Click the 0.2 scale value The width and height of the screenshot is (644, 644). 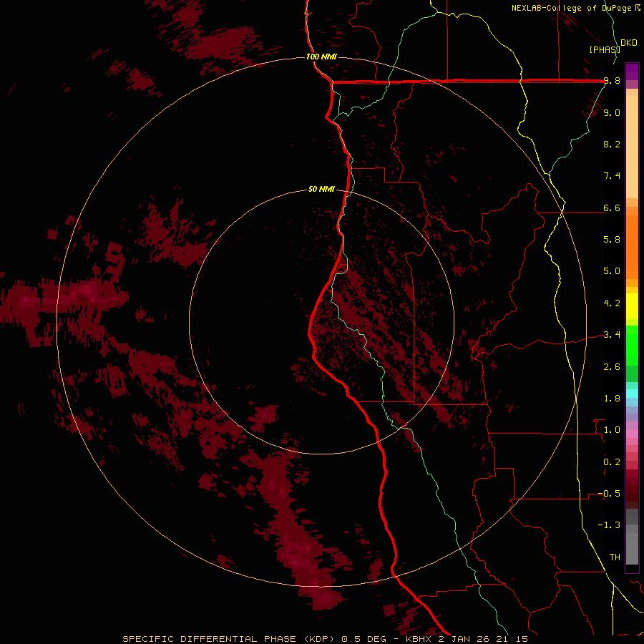[x=612, y=462]
